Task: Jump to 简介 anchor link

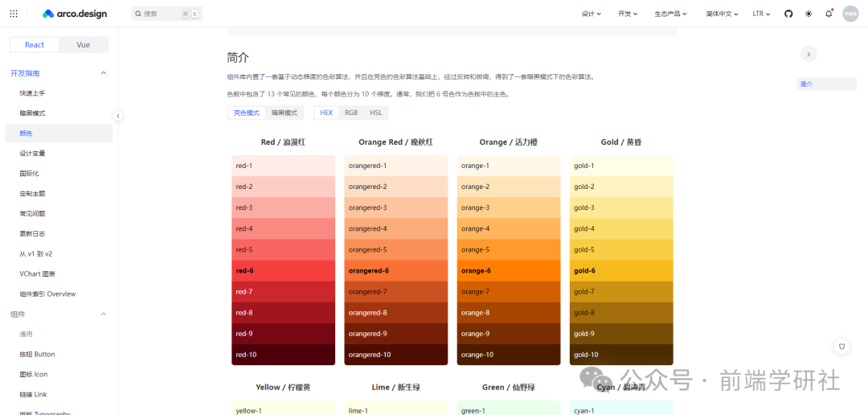Action: [x=826, y=84]
